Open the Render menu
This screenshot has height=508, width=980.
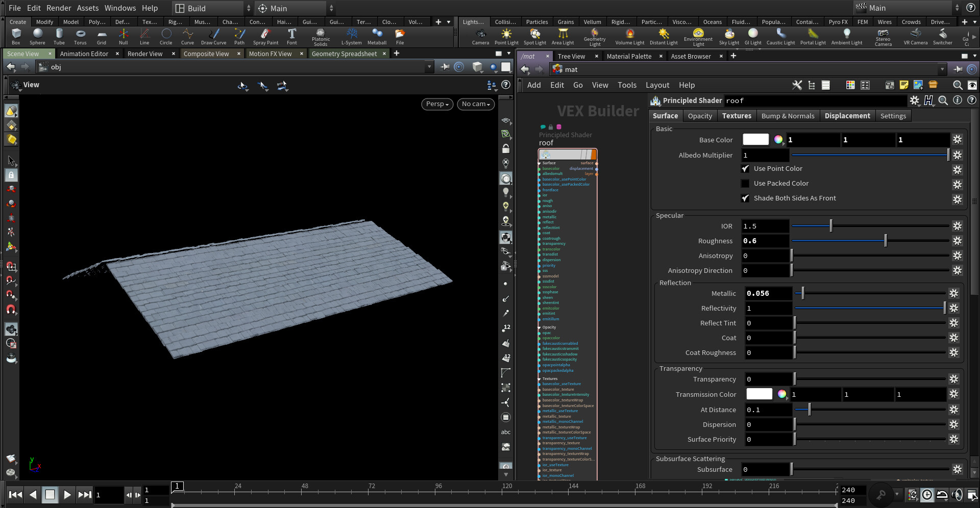59,8
